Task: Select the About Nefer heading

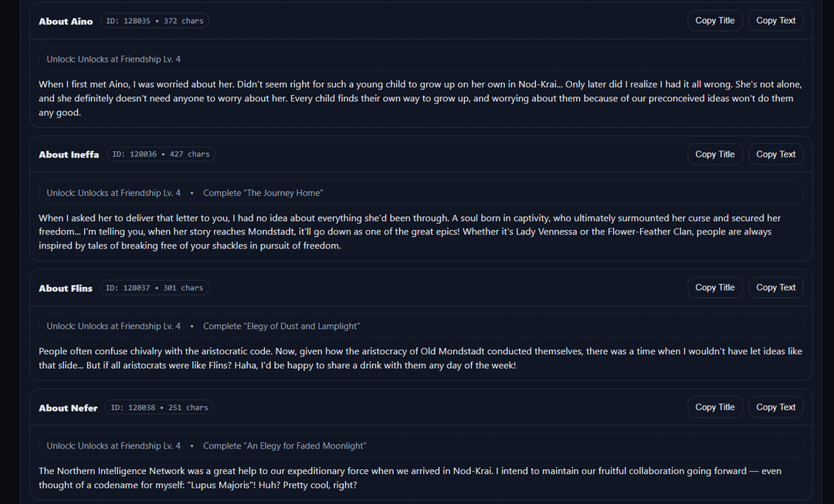Action: pos(68,408)
